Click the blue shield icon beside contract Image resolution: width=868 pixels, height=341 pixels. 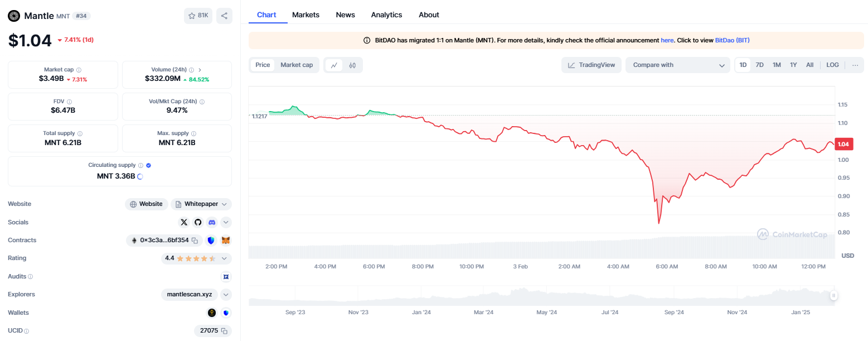pyautogui.click(x=211, y=241)
